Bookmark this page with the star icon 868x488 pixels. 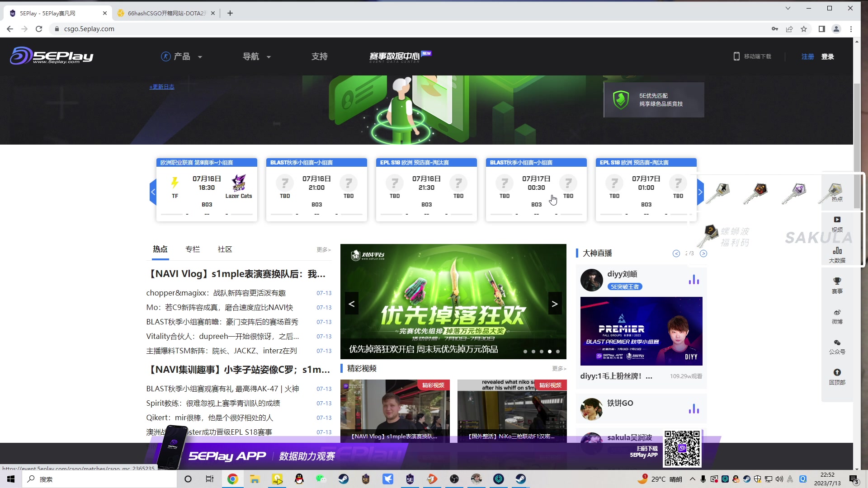[x=804, y=29]
